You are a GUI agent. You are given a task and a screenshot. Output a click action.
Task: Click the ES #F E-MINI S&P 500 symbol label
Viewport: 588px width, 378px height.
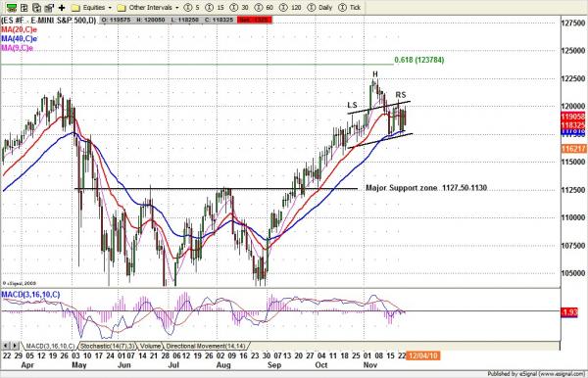coord(49,21)
